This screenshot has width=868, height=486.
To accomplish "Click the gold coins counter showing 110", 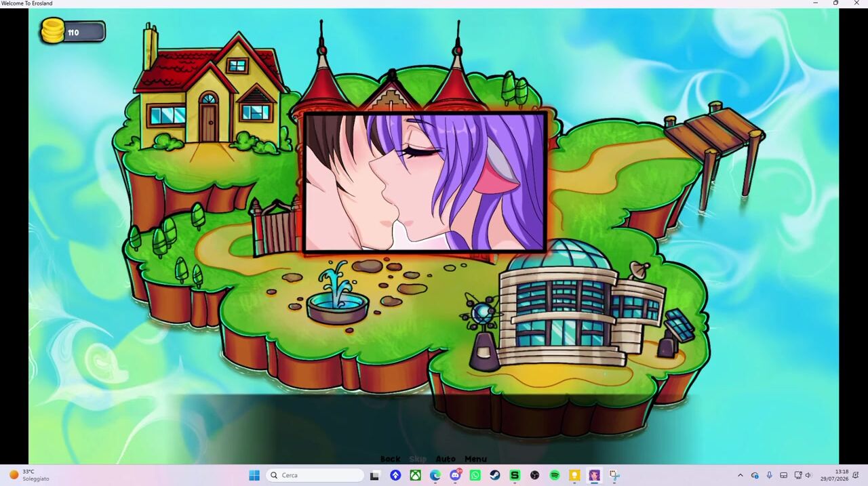I will [73, 32].
